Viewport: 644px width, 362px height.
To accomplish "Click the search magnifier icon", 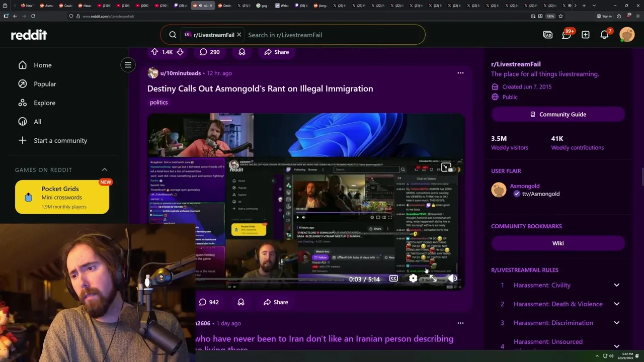I will (x=173, y=35).
